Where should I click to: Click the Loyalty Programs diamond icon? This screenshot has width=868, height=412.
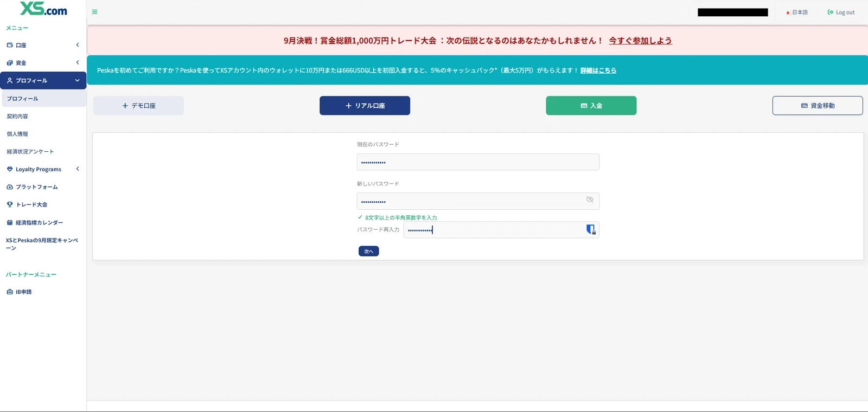(10, 169)
